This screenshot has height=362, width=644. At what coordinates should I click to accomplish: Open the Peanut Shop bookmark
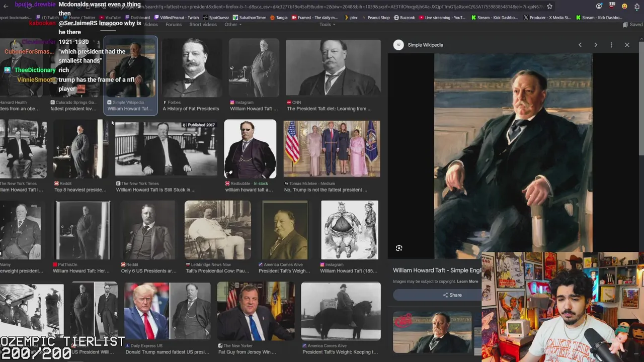(375, 18)
